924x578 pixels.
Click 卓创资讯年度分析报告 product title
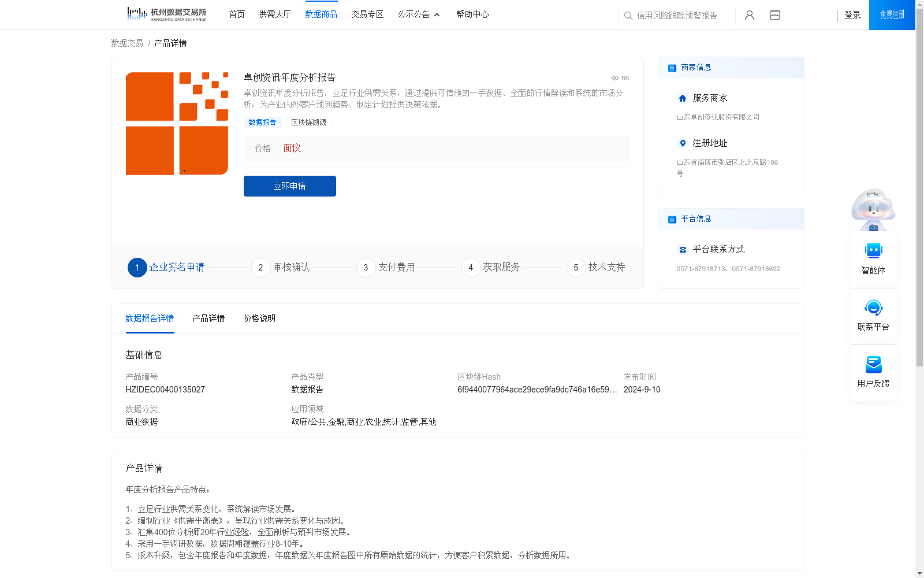(289, 77)
